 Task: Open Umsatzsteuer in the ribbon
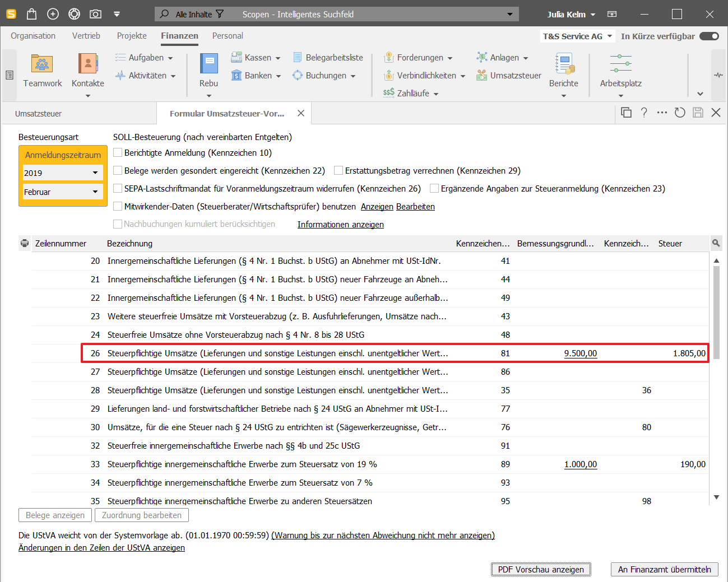coord(509,75)
